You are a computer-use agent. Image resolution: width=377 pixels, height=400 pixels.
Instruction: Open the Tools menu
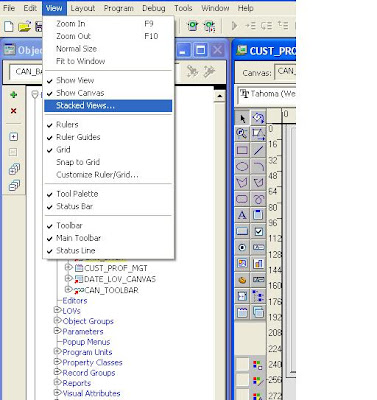point(183,8)
